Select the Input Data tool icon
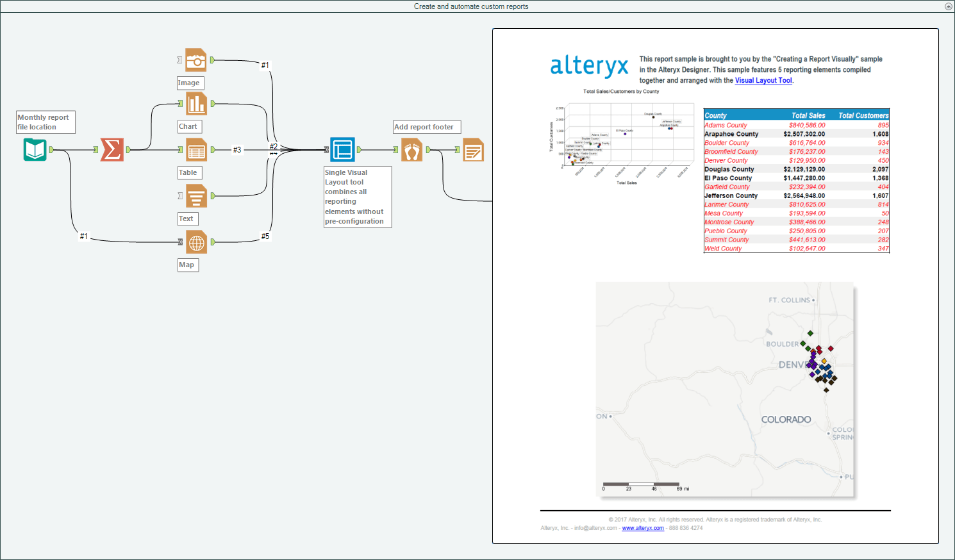This screenshot has width=955, height=560. click(x=34, y=149)
